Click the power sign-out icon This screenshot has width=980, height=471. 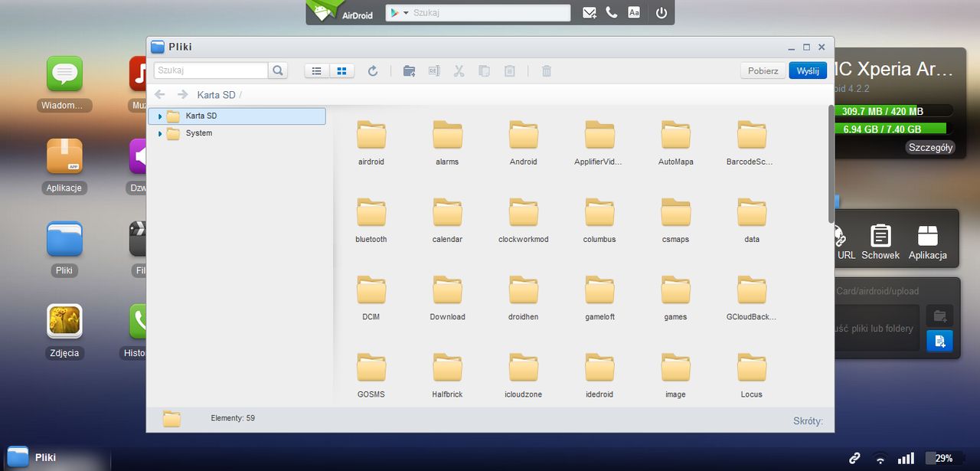tap(661, 13)
